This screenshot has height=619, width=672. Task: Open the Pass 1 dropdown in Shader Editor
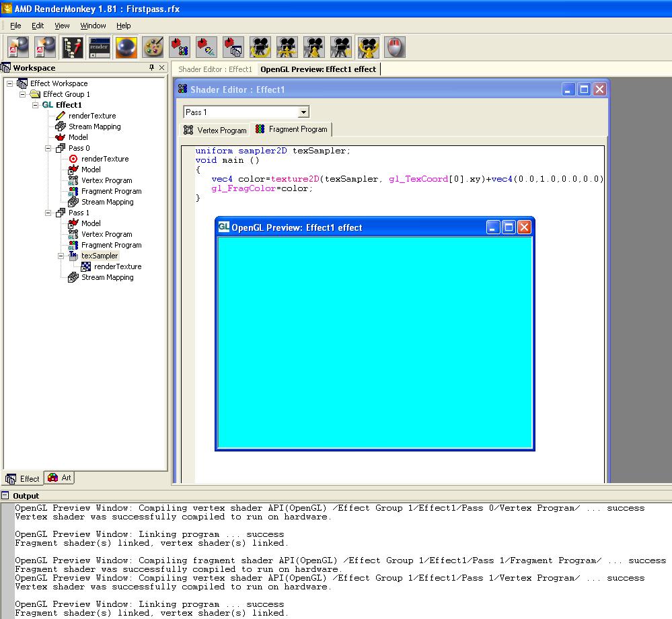coord(303,112)
